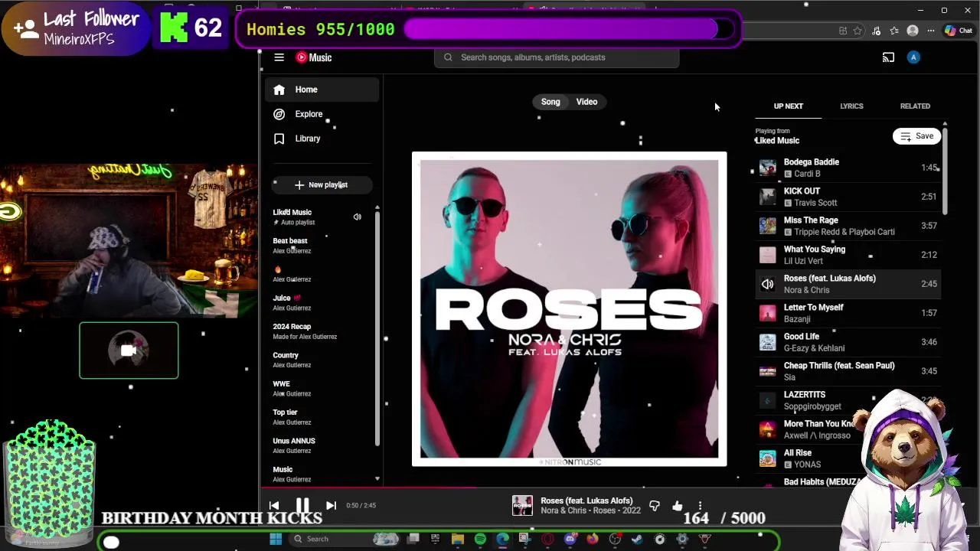Play KICK OUT by Travis Scott

848,197
